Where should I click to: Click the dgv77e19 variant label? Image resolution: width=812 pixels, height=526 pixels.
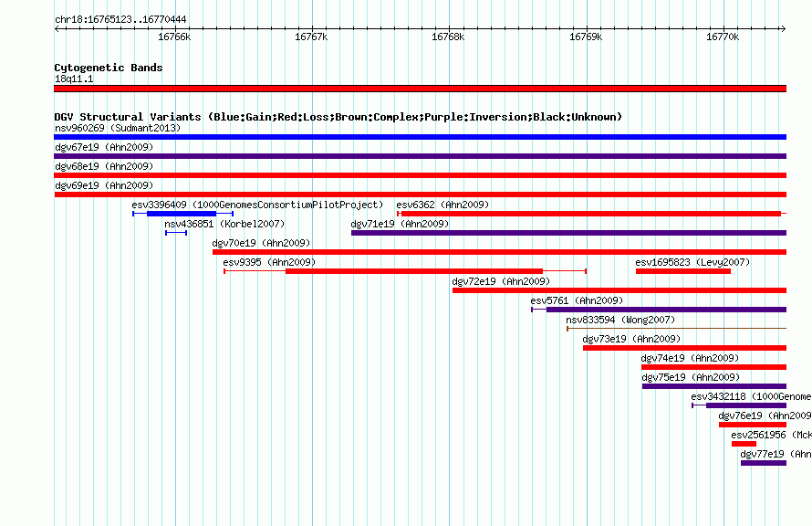coord(776,454)
